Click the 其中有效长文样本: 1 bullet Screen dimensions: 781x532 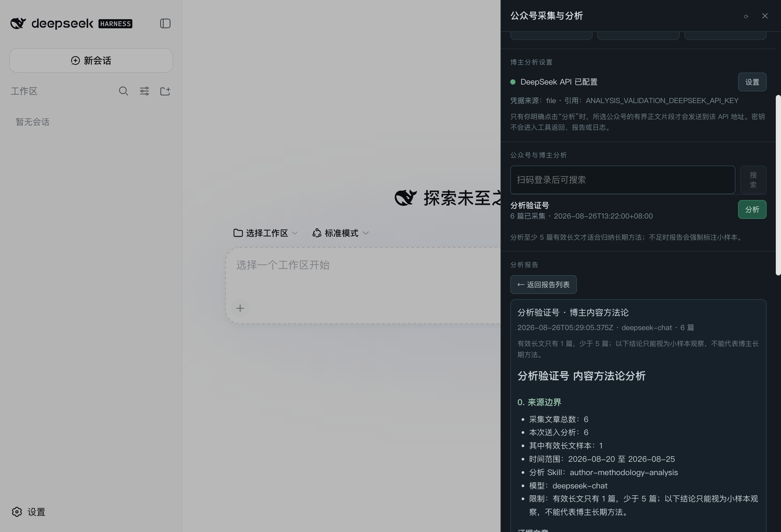[x=566, y=446]
